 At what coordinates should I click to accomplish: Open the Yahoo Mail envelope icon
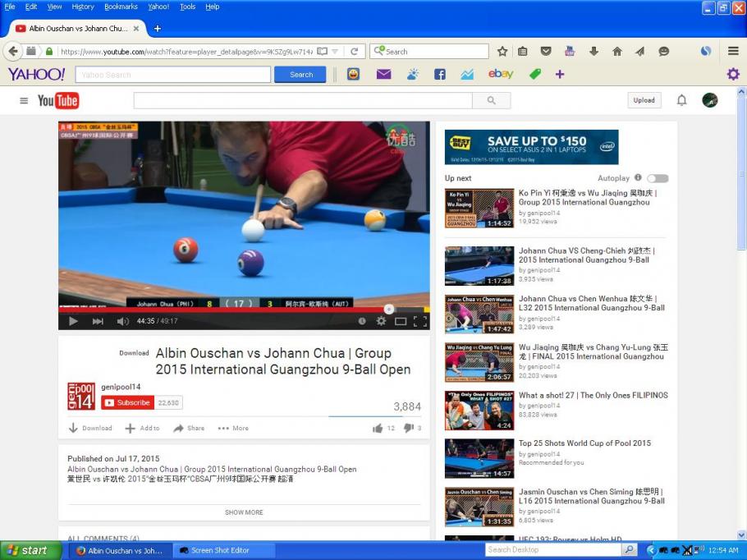point(383,74)
